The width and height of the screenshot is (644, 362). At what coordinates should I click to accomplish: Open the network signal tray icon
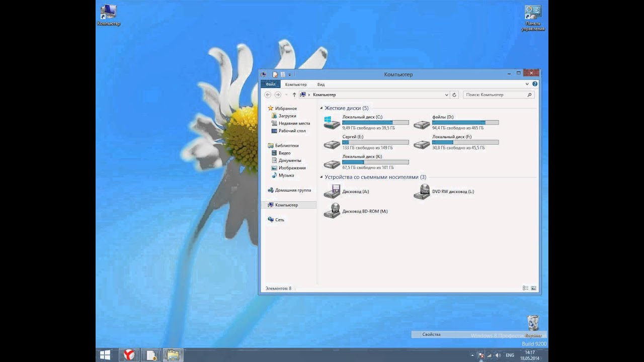(490, 355)
